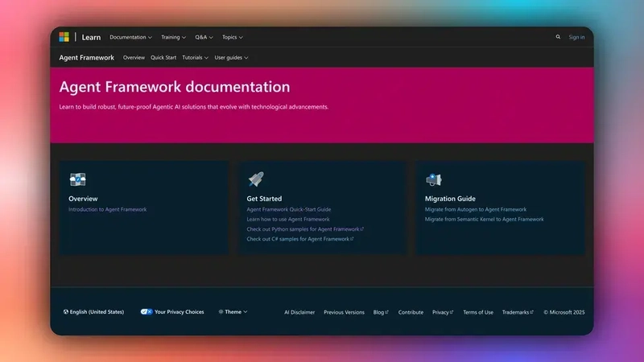Expand the Topics menu
644x362 pixels.
(233, 37)
